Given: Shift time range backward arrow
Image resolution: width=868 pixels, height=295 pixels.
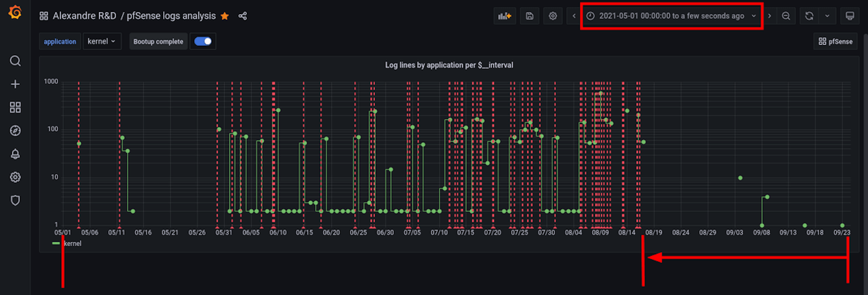Looking at the screenshot, I should click(x=574, y=16).
